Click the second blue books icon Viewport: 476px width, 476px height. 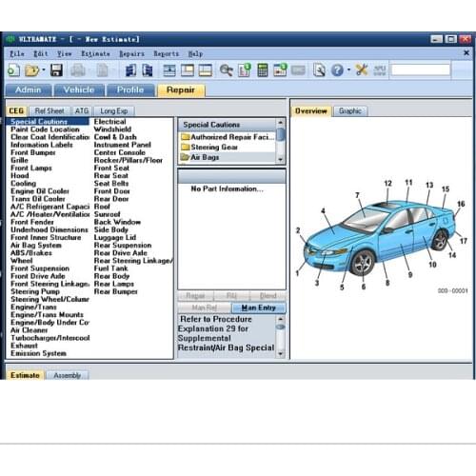(x=148, y=70)
